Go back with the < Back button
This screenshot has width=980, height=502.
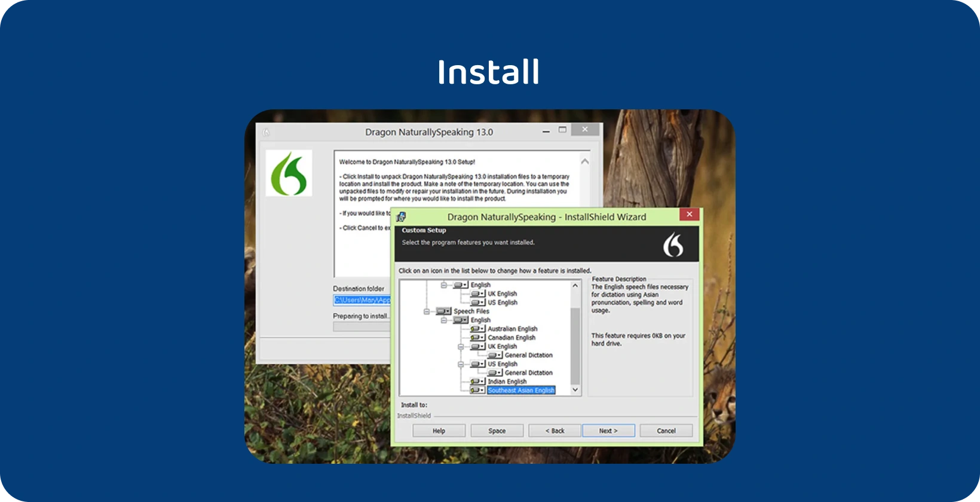click(x=555, y=431)
